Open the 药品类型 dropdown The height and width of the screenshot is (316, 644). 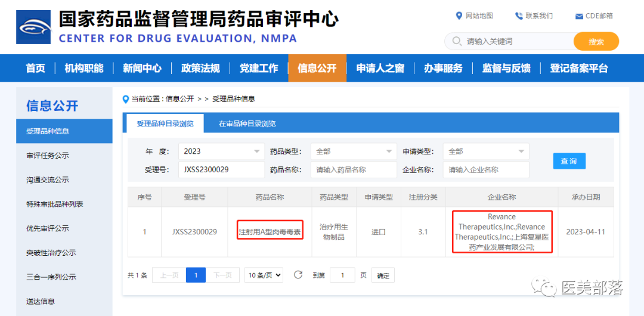[354, 151]
